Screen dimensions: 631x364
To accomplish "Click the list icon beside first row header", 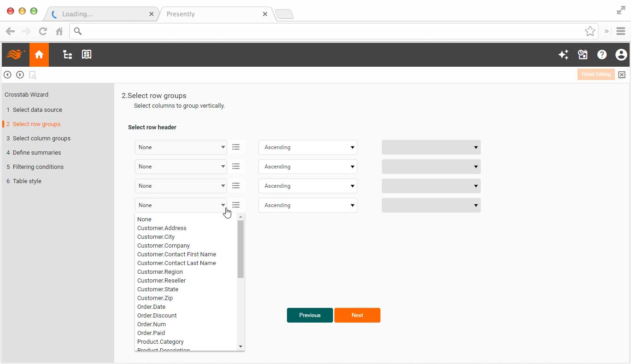I will pos(236,147).
